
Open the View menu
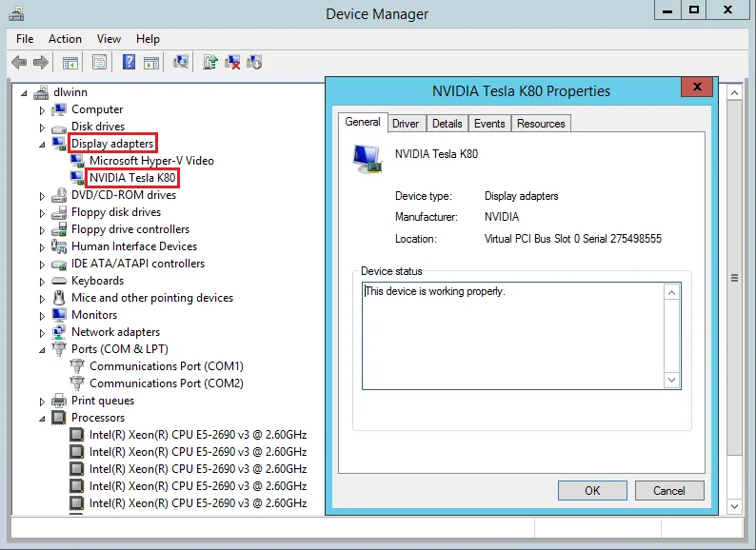109,39
